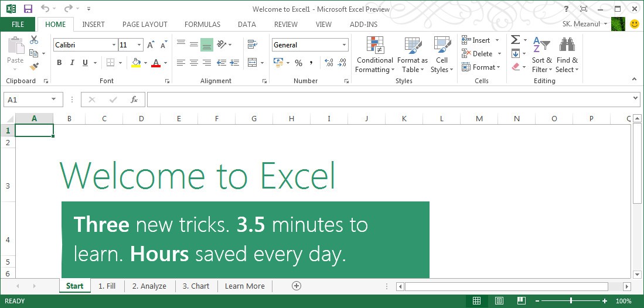Image resolution: width=644 pixels, height=308 pixels.
Task: Switch to the FORMULAS tab
Action: pyautogui.click(x=203, y=24)
